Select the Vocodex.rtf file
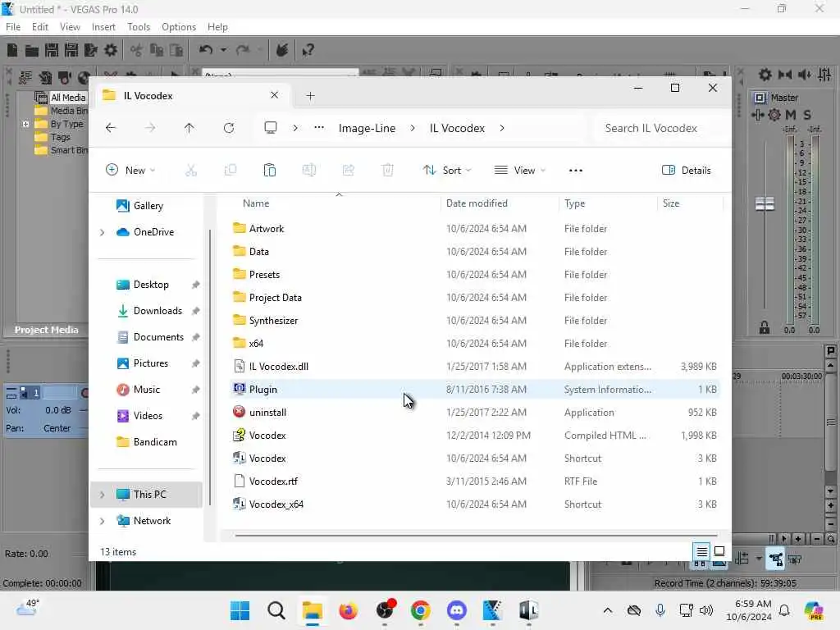The height and width of the screenshot is (630, 840). (x=475, y=482)
